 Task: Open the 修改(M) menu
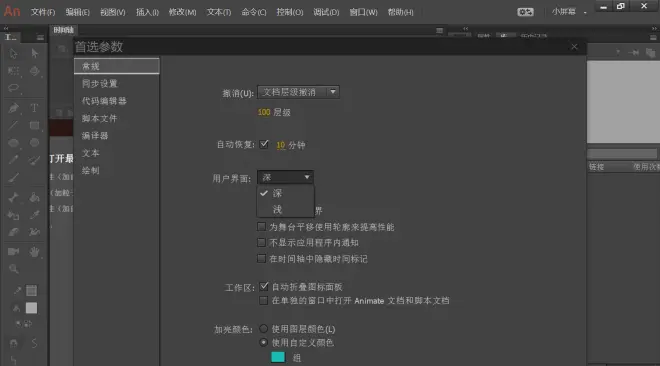point(182,12)
